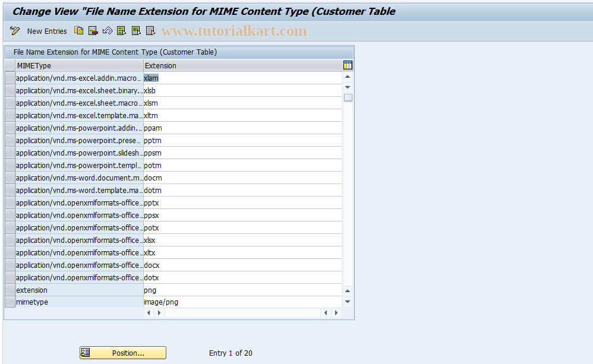Click the Copy As icon
This screenshot has height=364, width=593.
coord(78,31)
